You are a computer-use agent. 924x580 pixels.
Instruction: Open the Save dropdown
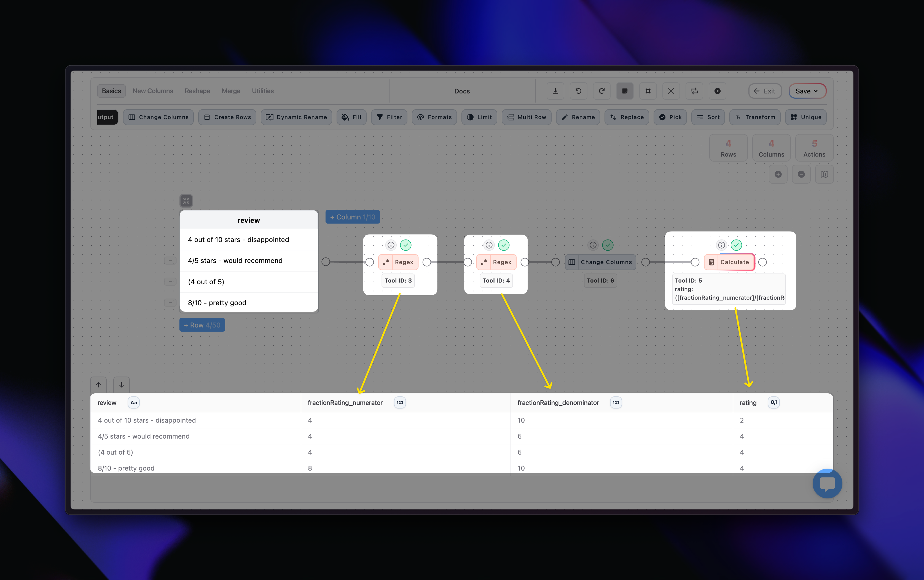tap(807, 91)
